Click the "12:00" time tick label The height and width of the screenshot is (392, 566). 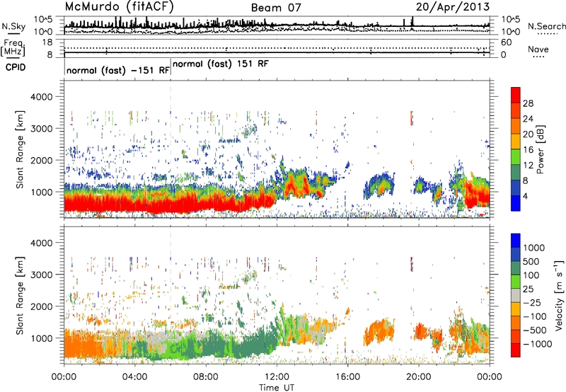pyautogui.click(x=277, y=377)
